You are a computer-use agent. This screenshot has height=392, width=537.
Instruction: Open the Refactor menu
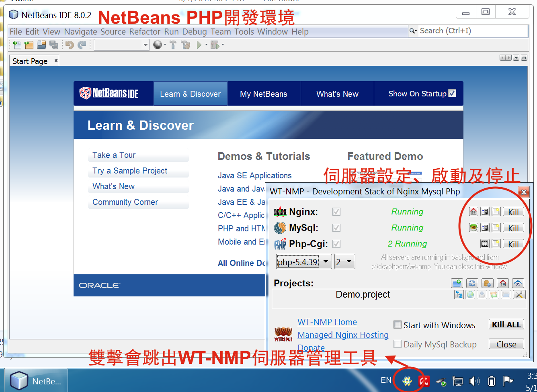pyautogui.click(x=145, y=31)
